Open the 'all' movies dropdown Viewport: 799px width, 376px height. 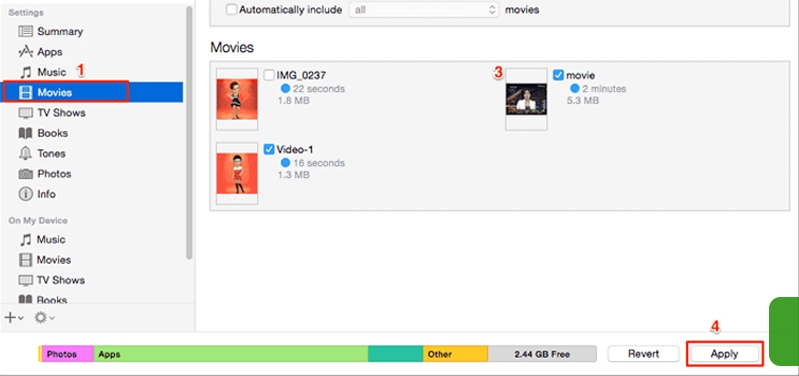(423, 10)
